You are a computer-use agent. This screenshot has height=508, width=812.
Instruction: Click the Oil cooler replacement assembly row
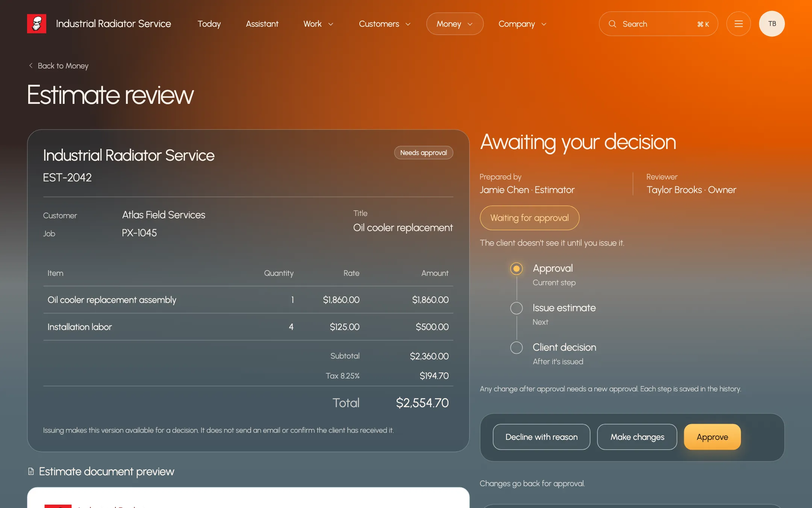click(248, 300)
